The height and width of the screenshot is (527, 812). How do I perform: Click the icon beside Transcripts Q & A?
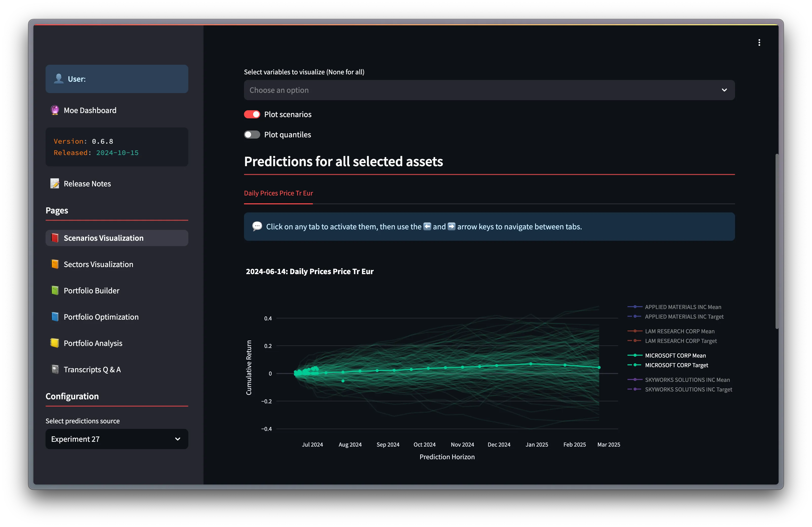55,369
